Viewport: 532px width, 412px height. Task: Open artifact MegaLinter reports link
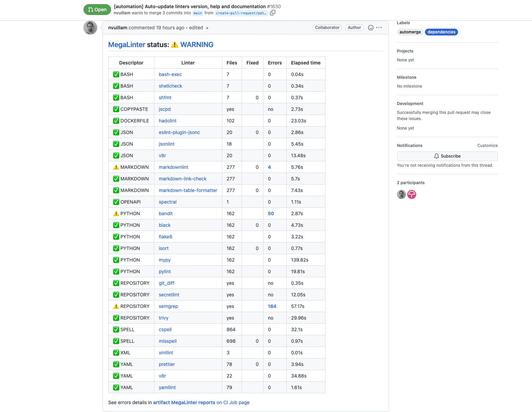coord(184,402)
